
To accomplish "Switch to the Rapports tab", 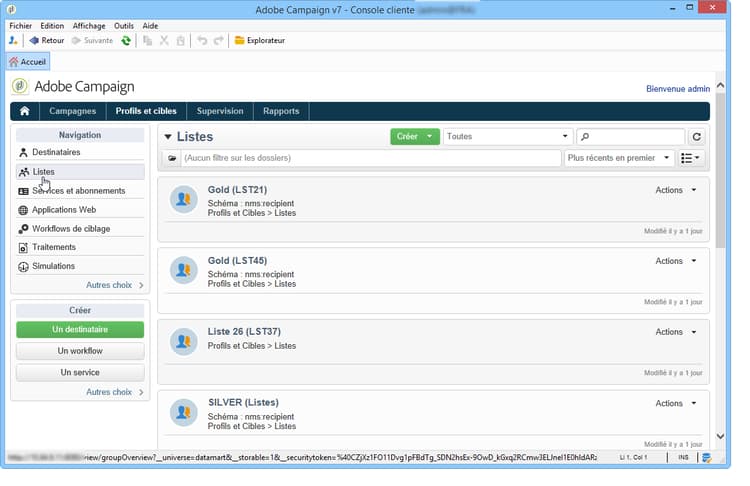I will [x=281, y=111].
